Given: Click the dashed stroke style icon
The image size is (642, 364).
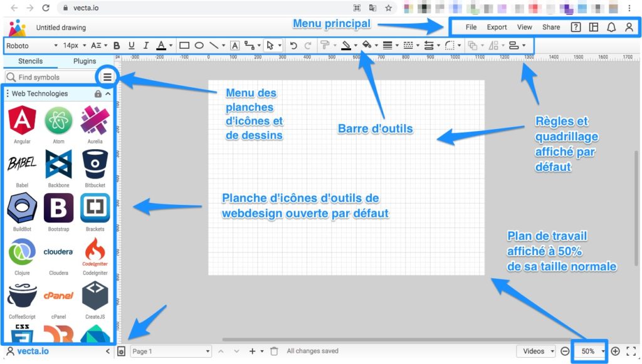Looking at the screenshot, I should point(408,45).
